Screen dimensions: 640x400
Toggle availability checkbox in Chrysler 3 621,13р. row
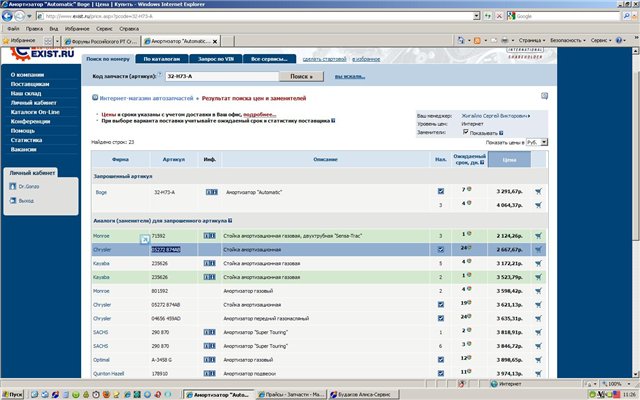(441, 304)
